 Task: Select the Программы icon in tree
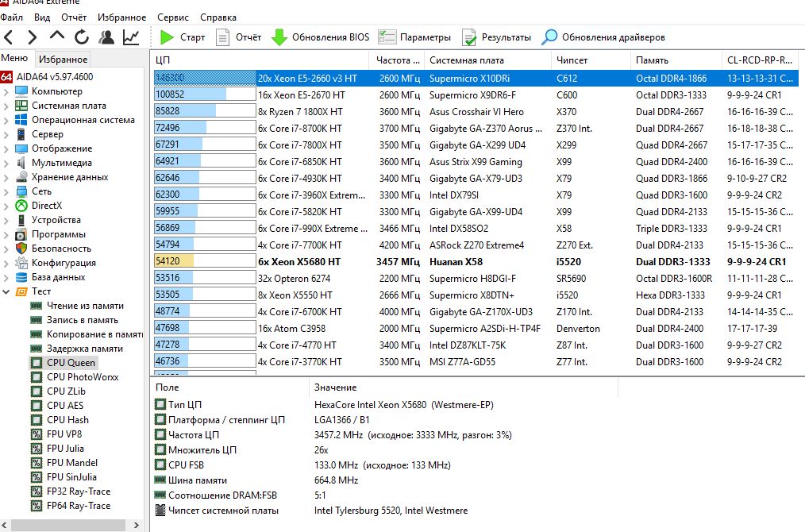(x=21, y=235)
